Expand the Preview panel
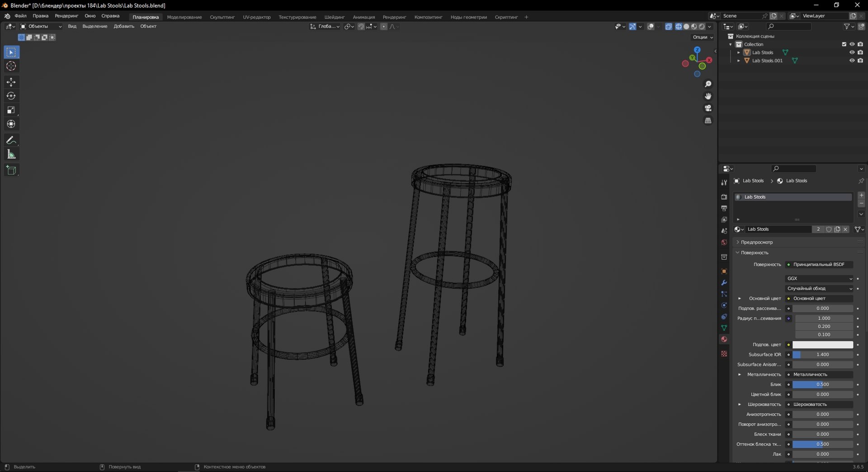 [756, 242]
